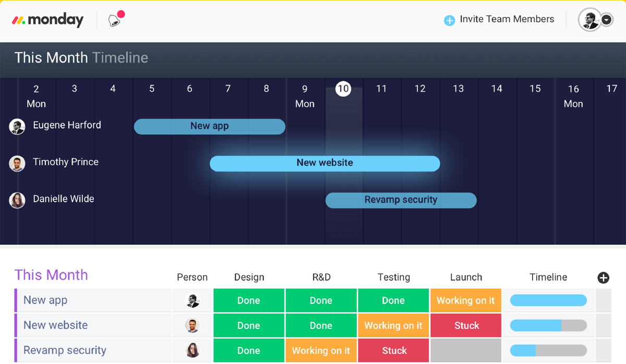Click the monday logo
This screenshot has width=626, height=364.
tap(47, 20)
